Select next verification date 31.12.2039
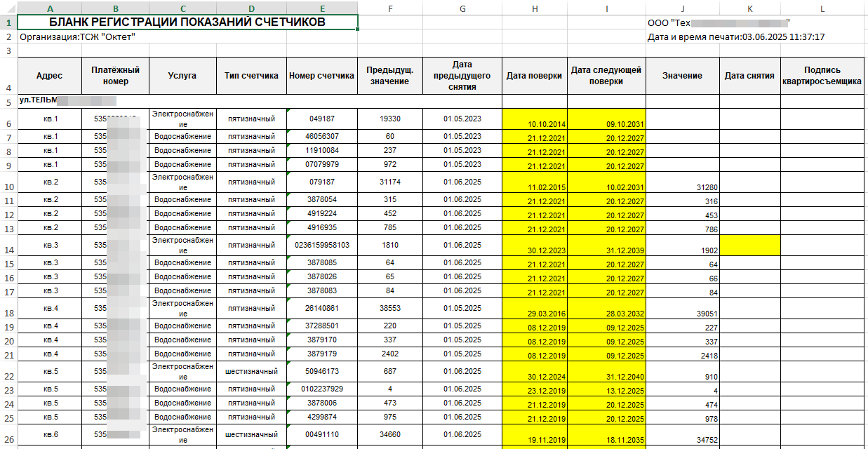 [606, 246]
